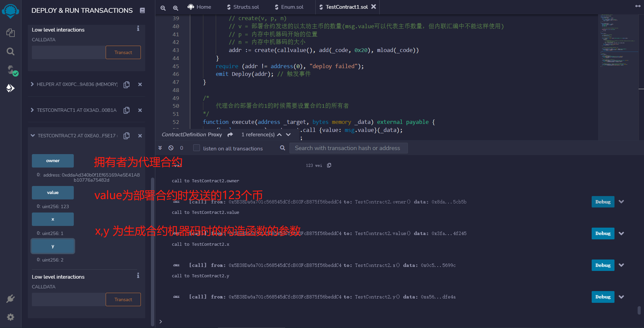Open the File explorer sidebar icon
This screenshot has width=644, height=328.
10,33
